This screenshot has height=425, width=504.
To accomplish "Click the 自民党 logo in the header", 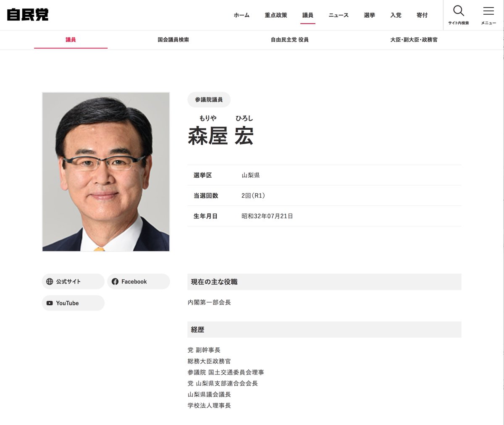I will 28,15.
